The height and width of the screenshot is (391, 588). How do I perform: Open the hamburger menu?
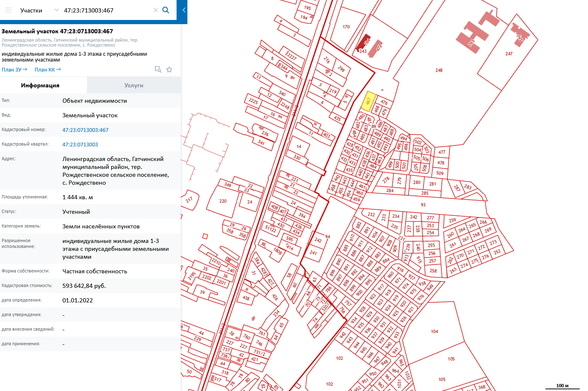click(x=8, y=10)
